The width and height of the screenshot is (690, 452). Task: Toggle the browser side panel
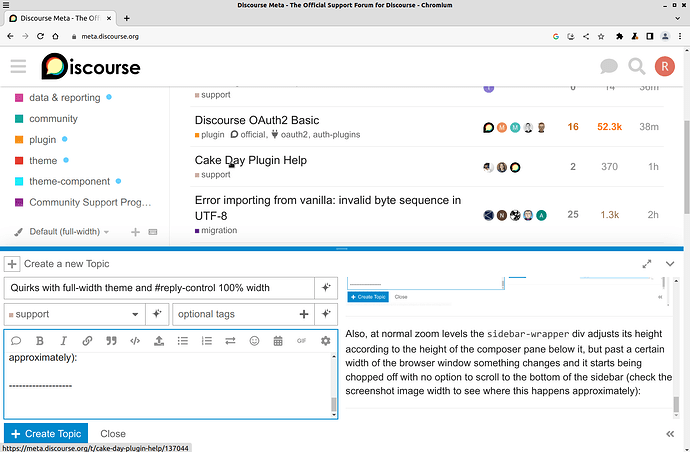650,37
